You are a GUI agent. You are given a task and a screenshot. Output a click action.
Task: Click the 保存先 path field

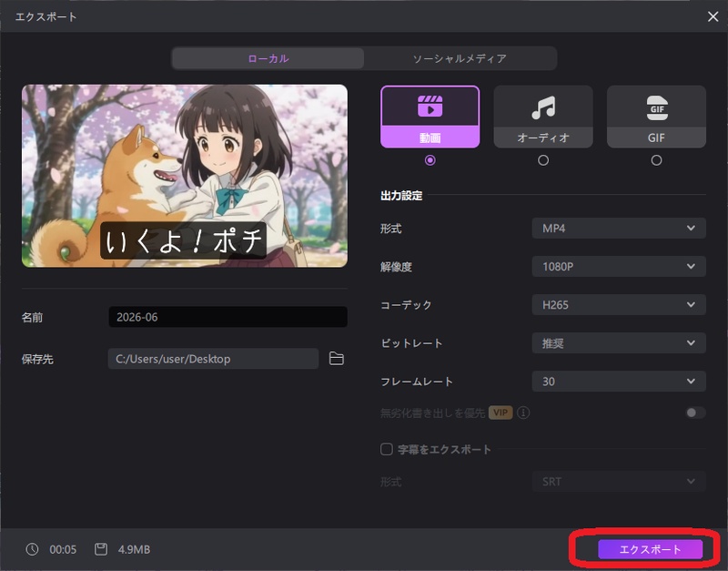[213, 359]
